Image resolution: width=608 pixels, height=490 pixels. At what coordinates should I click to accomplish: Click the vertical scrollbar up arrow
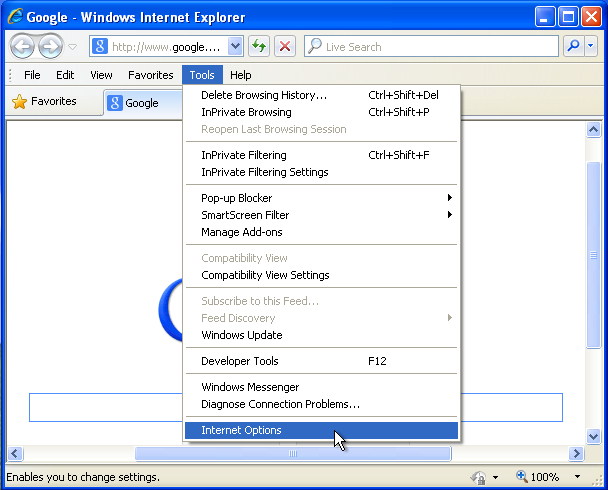tap(593, 129)
